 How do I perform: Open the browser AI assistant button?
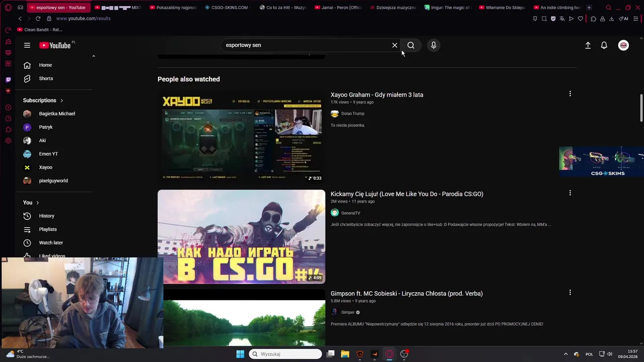coord(623,19)
